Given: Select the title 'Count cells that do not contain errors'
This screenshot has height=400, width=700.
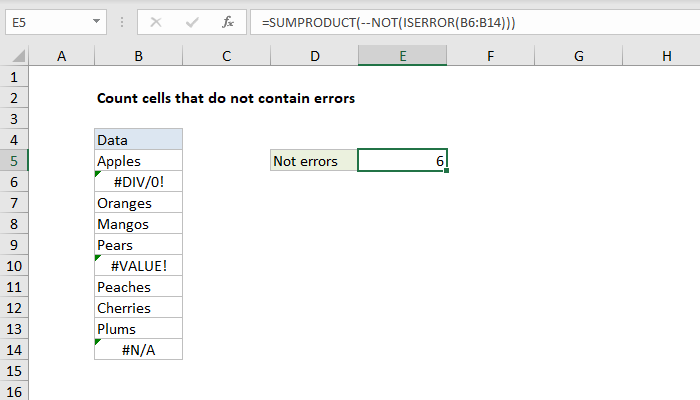Looking at the screenshot, I should 226,98.
